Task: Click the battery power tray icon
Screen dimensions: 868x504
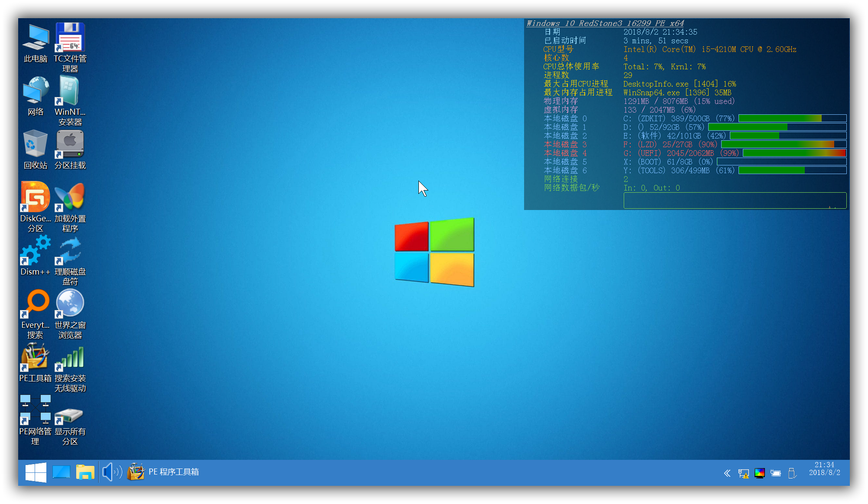Action: [776, 473]
